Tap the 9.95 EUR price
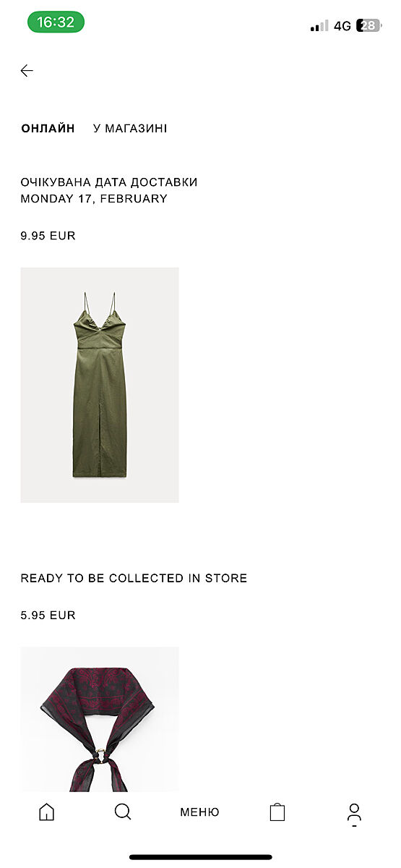Screen dimensions: 401x868 point(48,236)
